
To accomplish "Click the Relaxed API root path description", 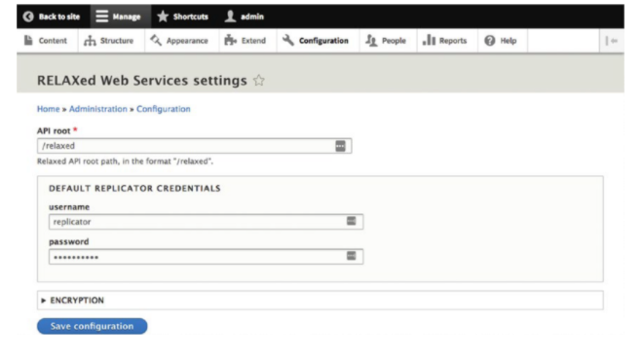I will pyautogui.click(x=126, y=162).
